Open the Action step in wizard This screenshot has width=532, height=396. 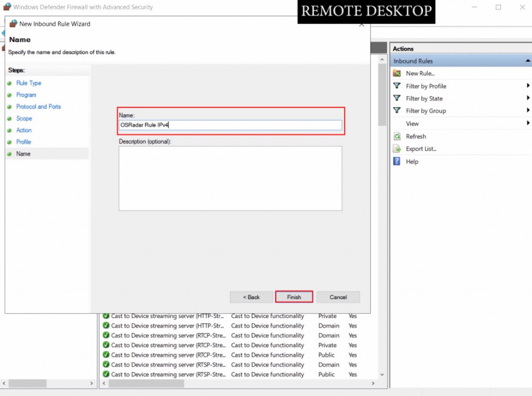pyautogui.click(x=24, y=130)
